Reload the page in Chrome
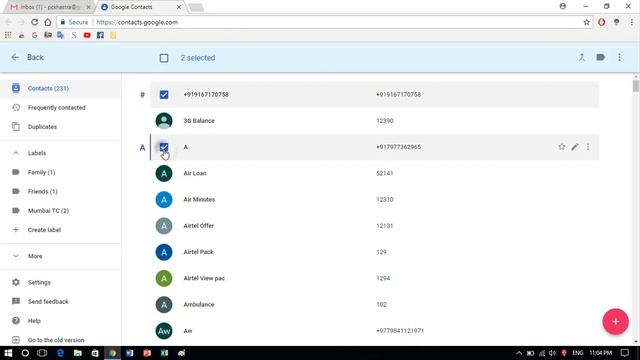This screenshot has height=360, width=640. point(34,22)
